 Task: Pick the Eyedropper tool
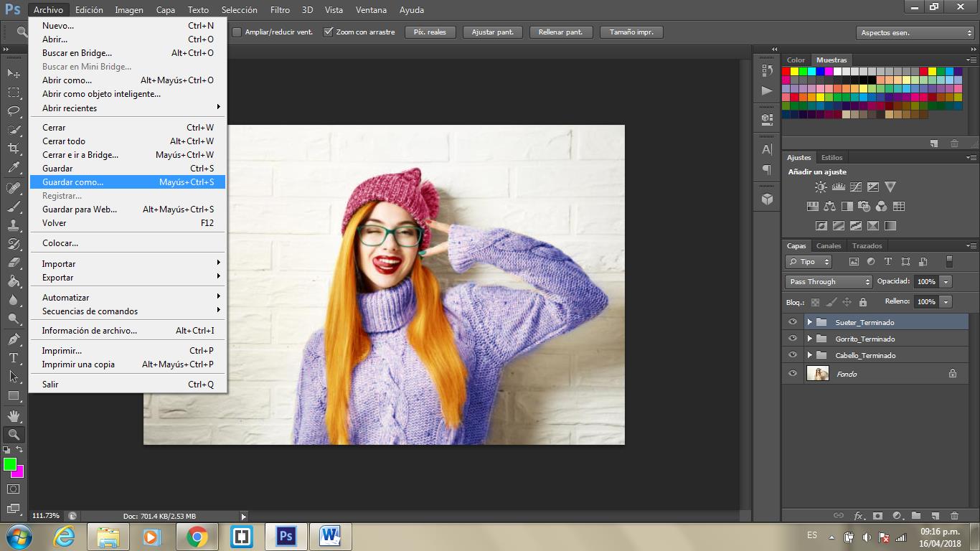click(x=14, y=168)
